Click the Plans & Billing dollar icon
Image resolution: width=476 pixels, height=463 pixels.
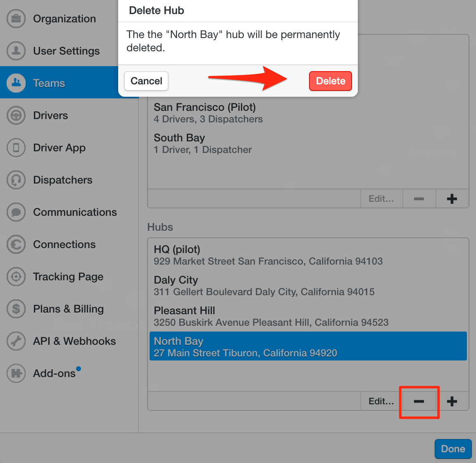16,309
